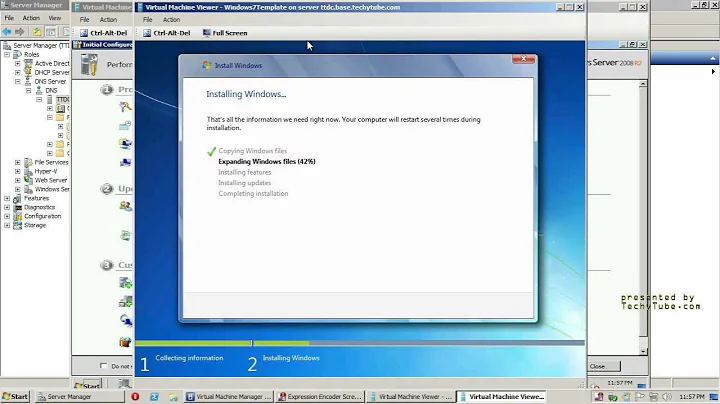The width and height of the screenshot is (720, 404).
Task: Open File menu of Windows7Template viewer
Action: 147,20
